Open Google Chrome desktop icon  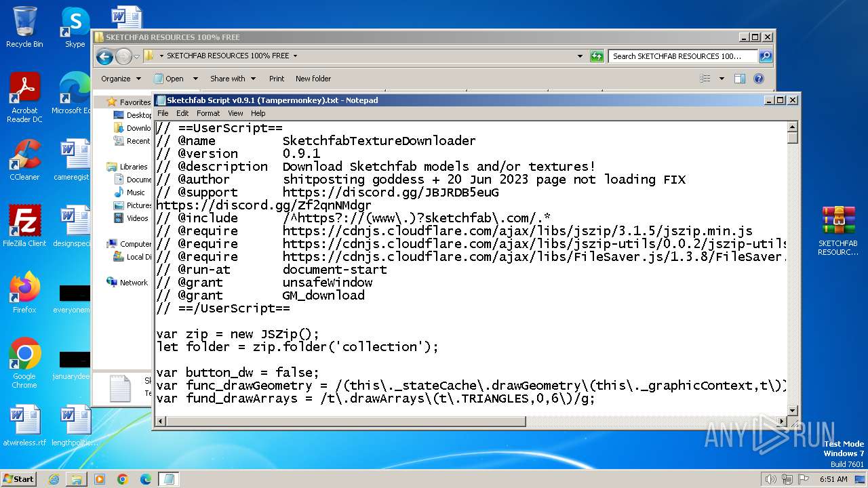point(24,363)
